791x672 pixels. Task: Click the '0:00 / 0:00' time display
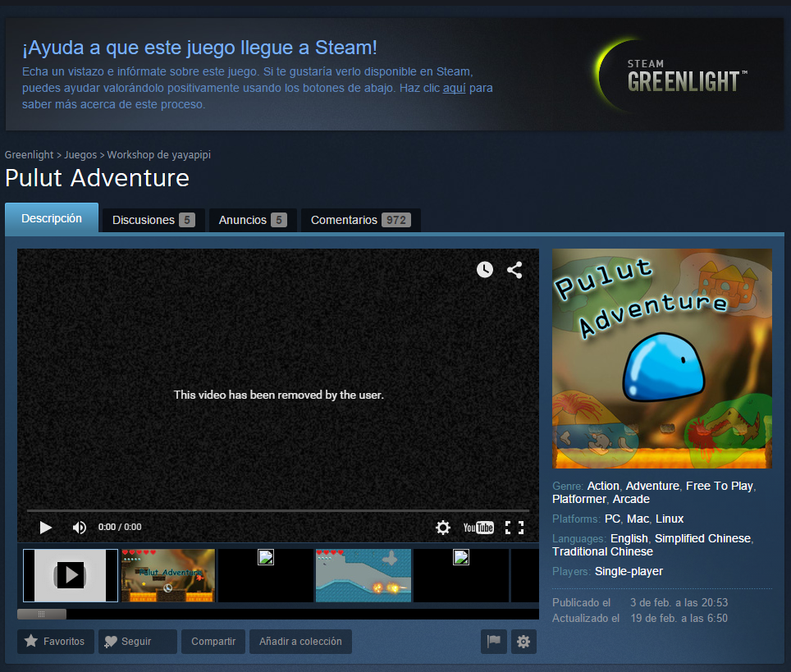coord(120,527)
